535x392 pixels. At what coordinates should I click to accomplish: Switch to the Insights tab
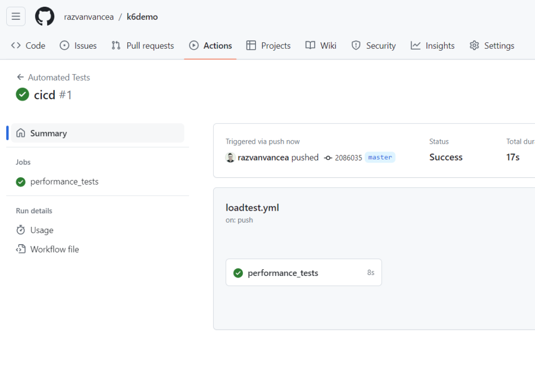tap(433, 45)
